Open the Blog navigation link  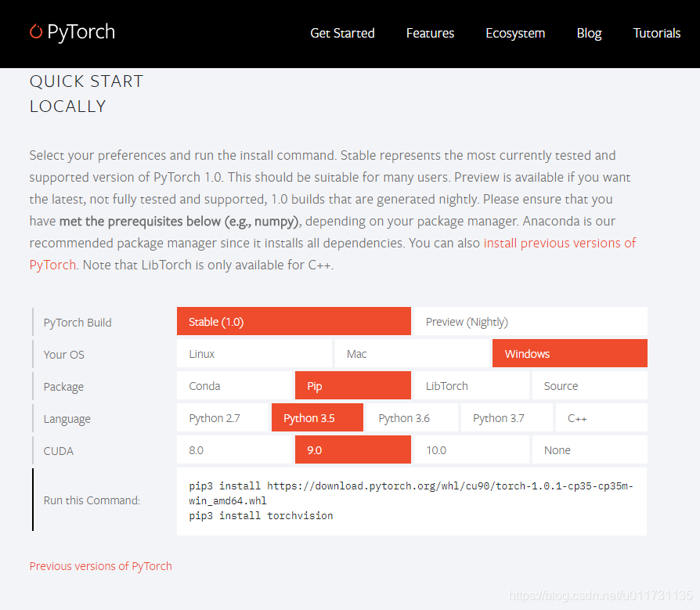(x=589, y=33)
